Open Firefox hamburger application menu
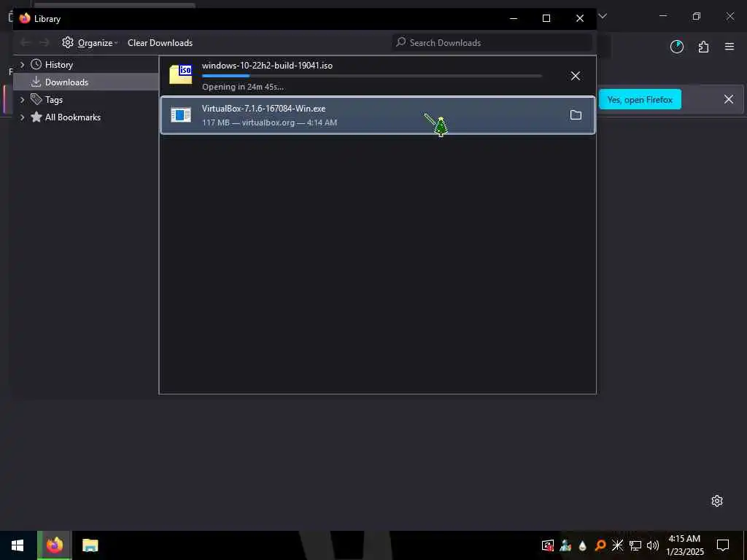 coord(729,47)
